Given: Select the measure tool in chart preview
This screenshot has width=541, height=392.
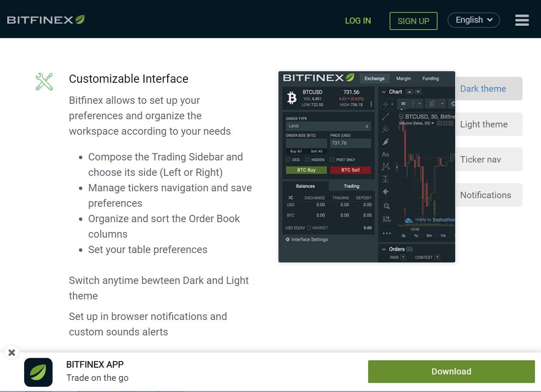Looking at the screenshot, I should tap(385, 179).
